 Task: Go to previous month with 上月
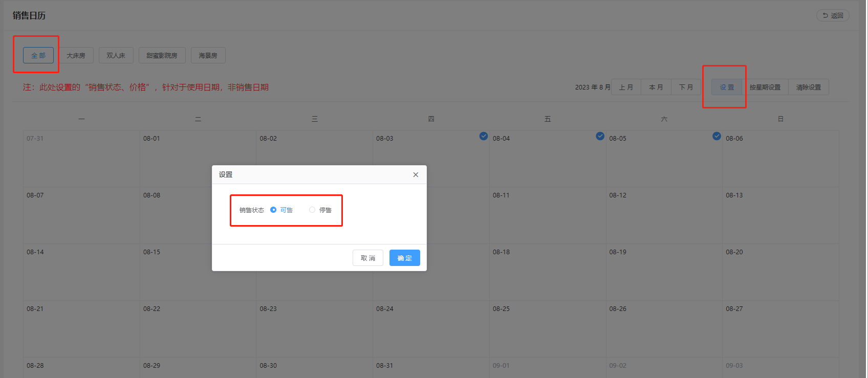pyautogui.click(x=626, y=87)
